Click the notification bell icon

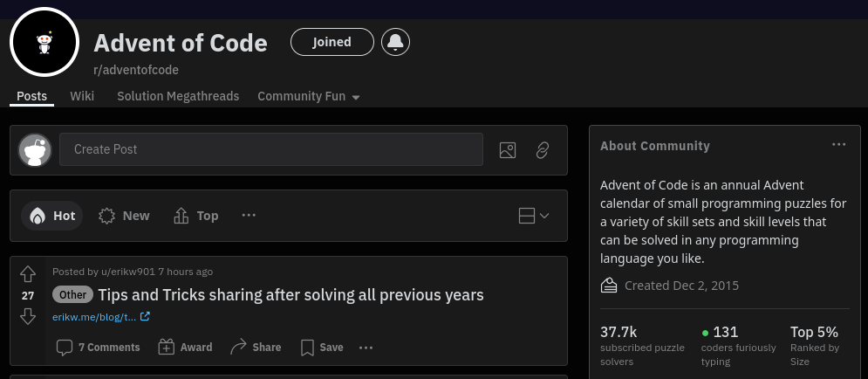(x=395, y=42)
